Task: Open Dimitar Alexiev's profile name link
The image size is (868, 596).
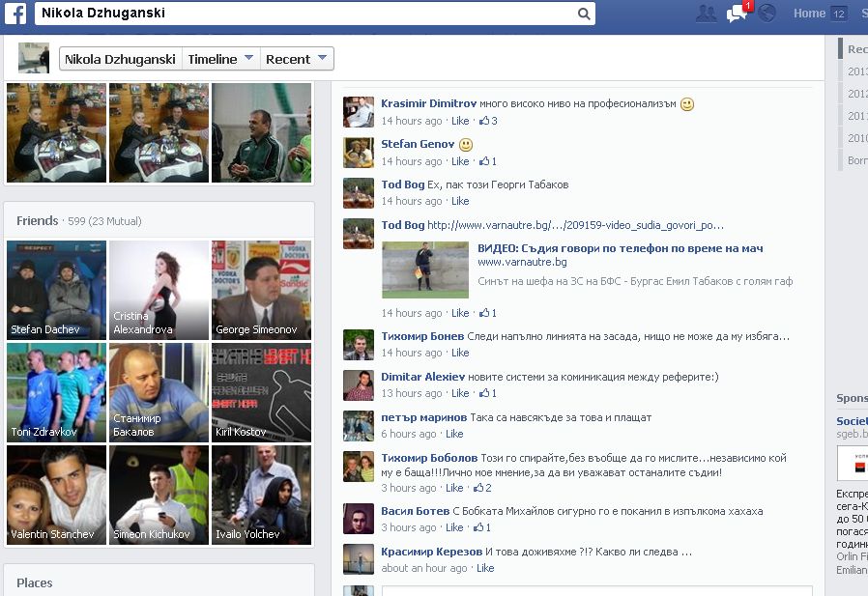Action: pos(423,377)
